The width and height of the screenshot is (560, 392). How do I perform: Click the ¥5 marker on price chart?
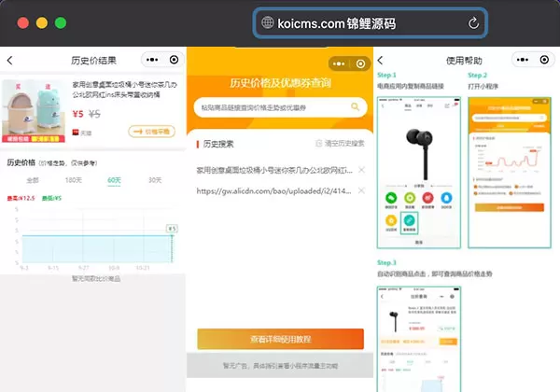172,229
